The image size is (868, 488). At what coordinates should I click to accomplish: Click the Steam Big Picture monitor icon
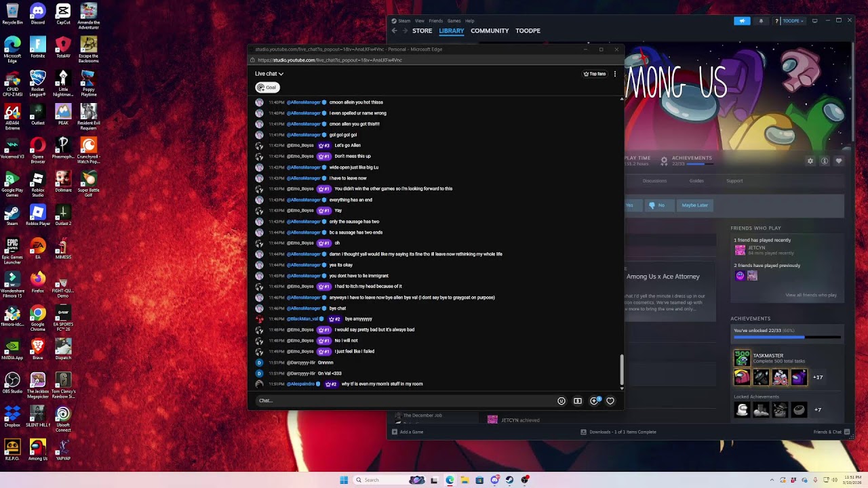pyautogui.click(x=815, y=21)
